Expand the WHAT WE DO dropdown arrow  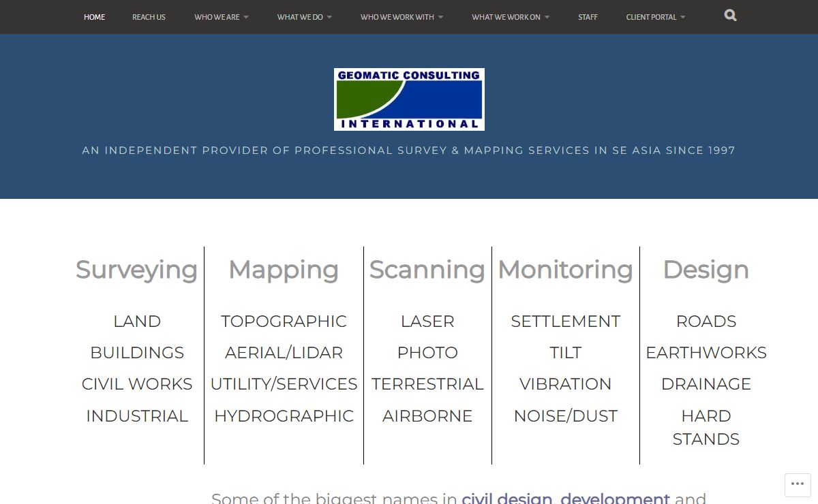tap(329, 18)
